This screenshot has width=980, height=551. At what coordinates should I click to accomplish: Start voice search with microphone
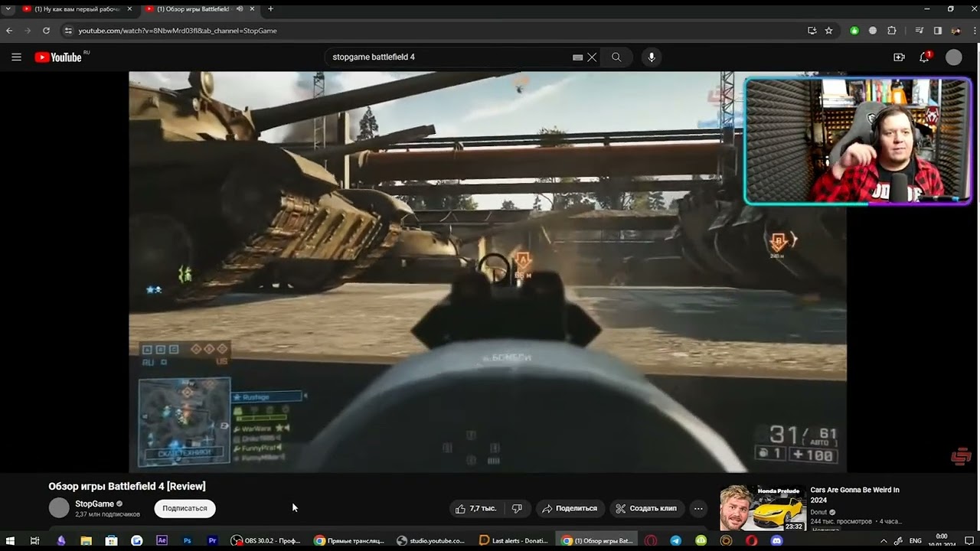[652, 57]
